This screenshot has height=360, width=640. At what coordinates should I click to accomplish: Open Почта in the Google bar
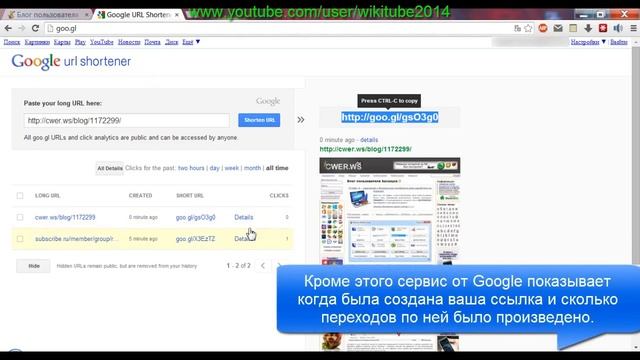[152, 42]
